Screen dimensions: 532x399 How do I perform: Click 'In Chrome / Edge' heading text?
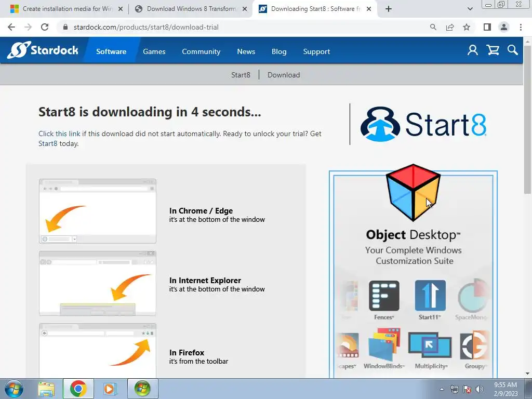coord(201,211)
